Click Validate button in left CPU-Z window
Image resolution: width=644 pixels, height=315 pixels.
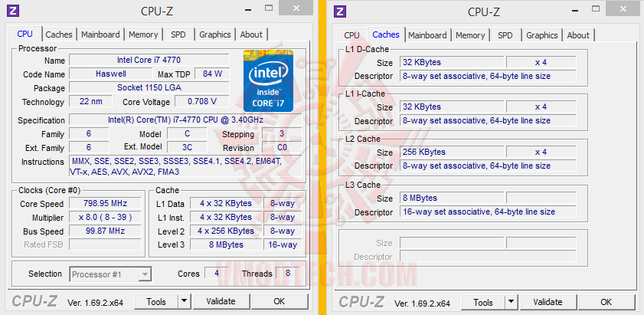[x=221, y=302]
